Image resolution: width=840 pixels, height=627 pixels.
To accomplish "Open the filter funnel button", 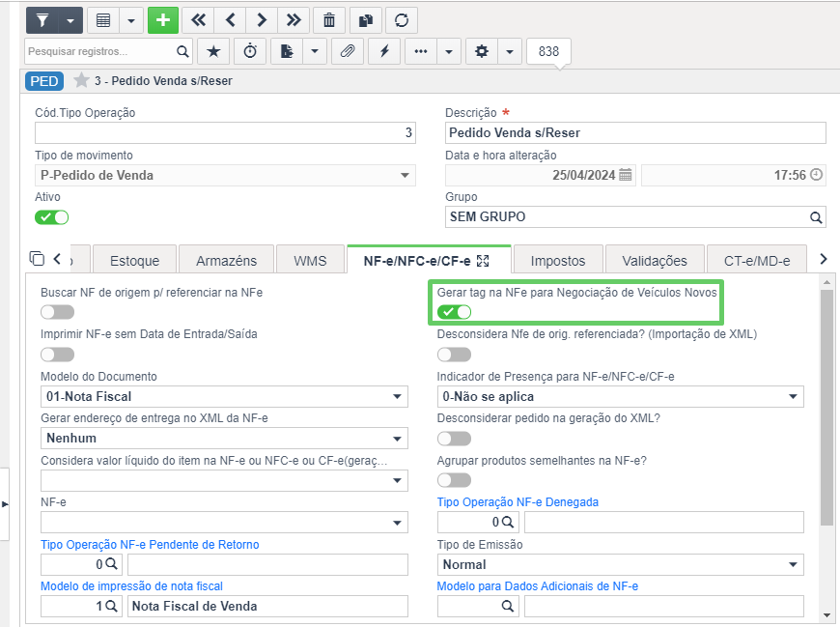I will (x=42, y=20).
